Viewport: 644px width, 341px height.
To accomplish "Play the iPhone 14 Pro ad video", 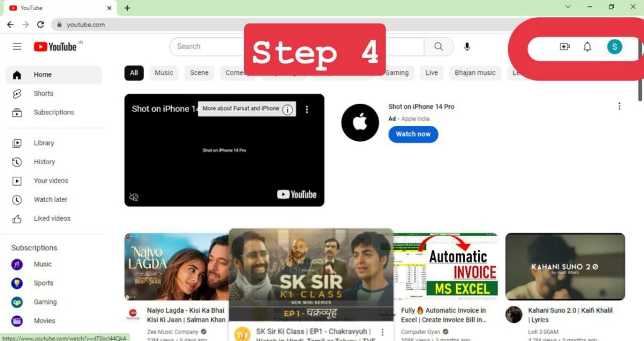I will 225,150.
